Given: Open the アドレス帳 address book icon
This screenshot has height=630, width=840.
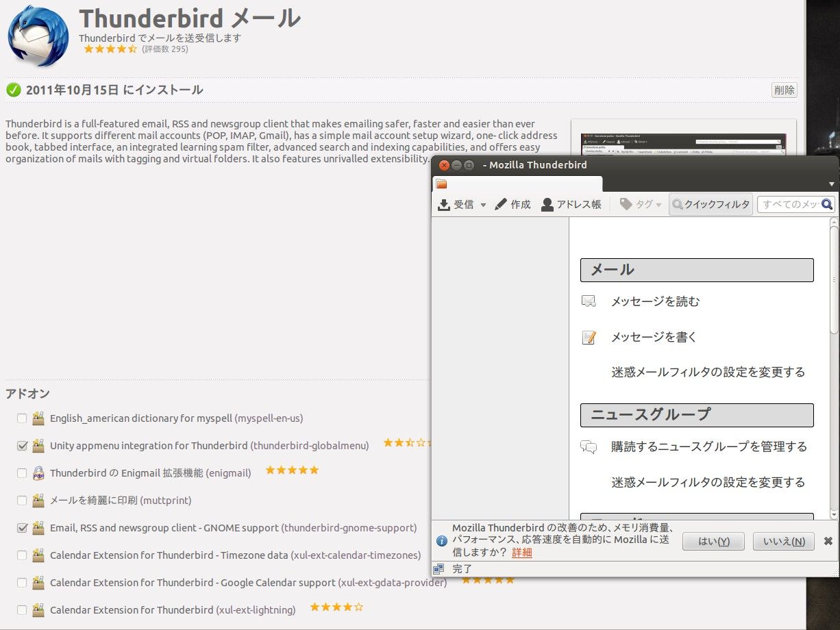Looking at the screenshot, I should tap(547, 204).
